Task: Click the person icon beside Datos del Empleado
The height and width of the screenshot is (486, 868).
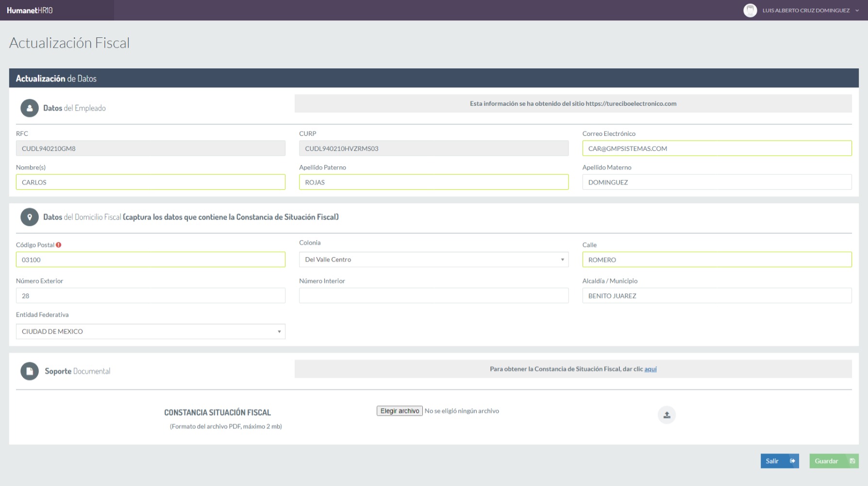Action: 30,108
